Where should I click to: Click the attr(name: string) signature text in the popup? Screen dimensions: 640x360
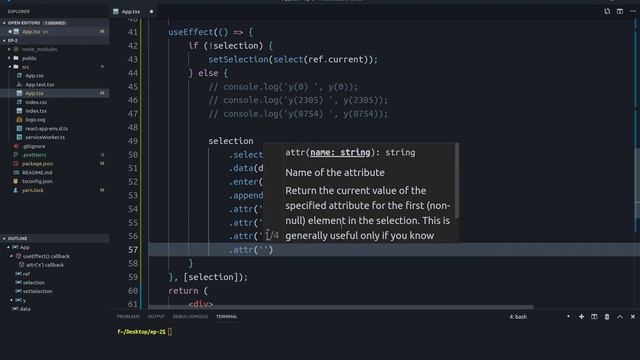click(x=350, y=153)
